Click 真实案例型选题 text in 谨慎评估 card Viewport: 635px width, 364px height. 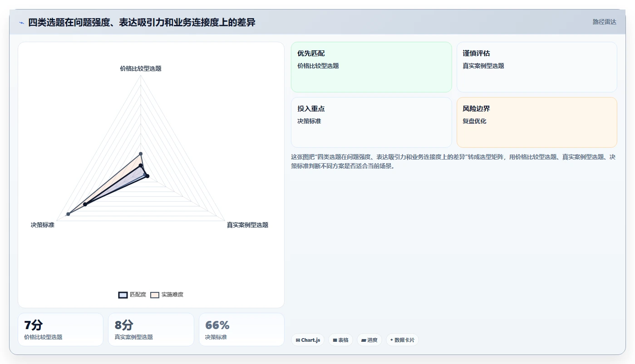pos(483,66)
